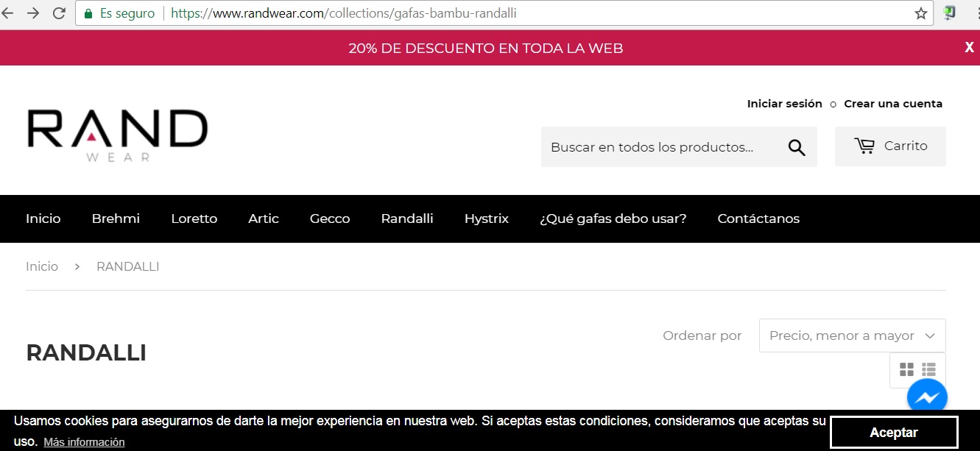Click the 'Crear una cuenta' link
This screenshot has width=980, height=451.
893,104
